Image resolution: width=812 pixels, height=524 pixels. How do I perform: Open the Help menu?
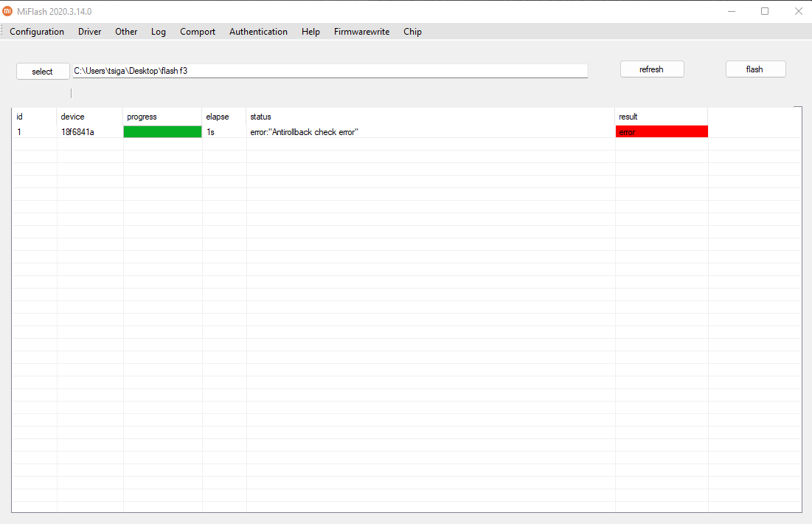pos(310,32)
